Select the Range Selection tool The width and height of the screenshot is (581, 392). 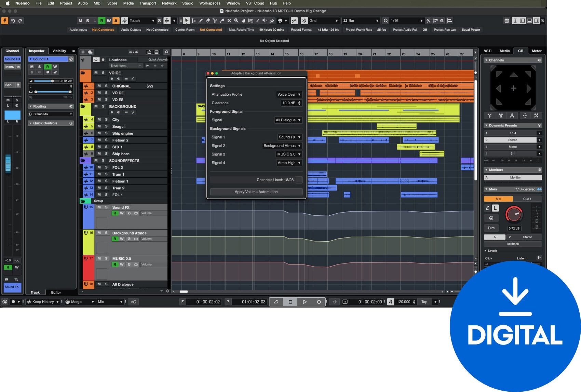pos(194,21)
